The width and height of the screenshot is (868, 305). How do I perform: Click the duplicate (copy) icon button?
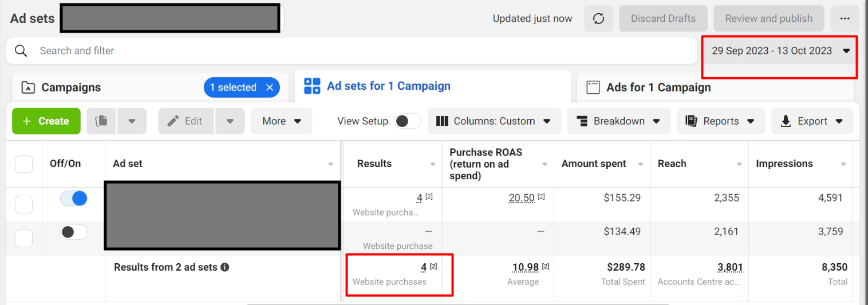102,121
